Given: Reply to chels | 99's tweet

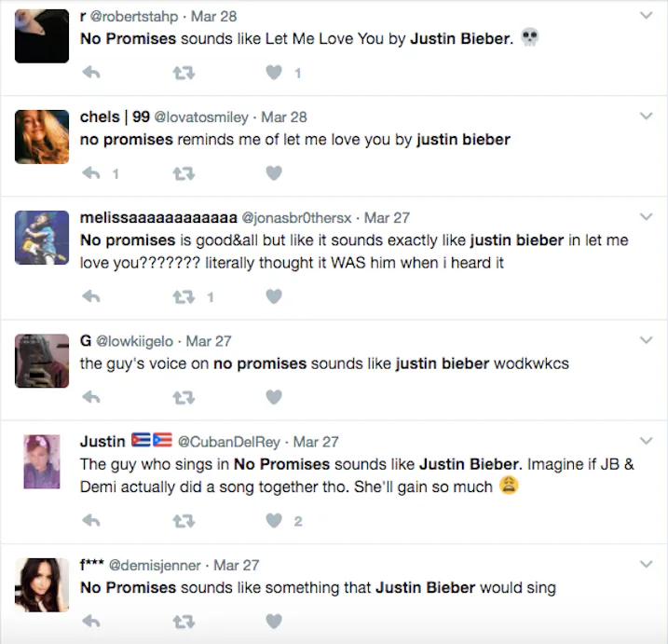Looking at the screenshot, I should (90, 172).
